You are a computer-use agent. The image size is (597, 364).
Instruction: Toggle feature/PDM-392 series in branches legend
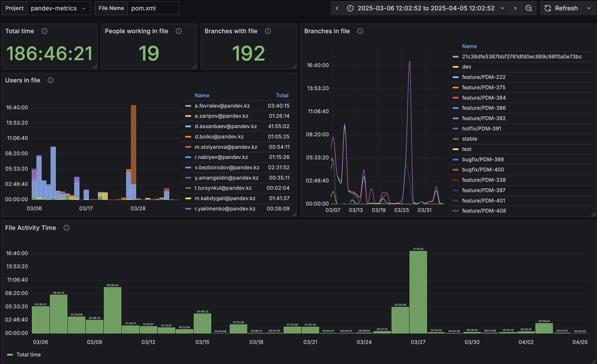point(484,118)
